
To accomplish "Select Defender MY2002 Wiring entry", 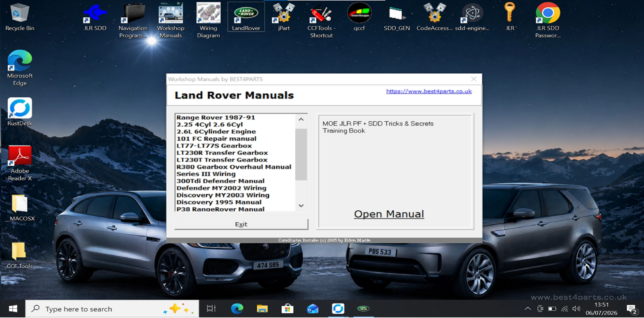I will tap(221, 188).
